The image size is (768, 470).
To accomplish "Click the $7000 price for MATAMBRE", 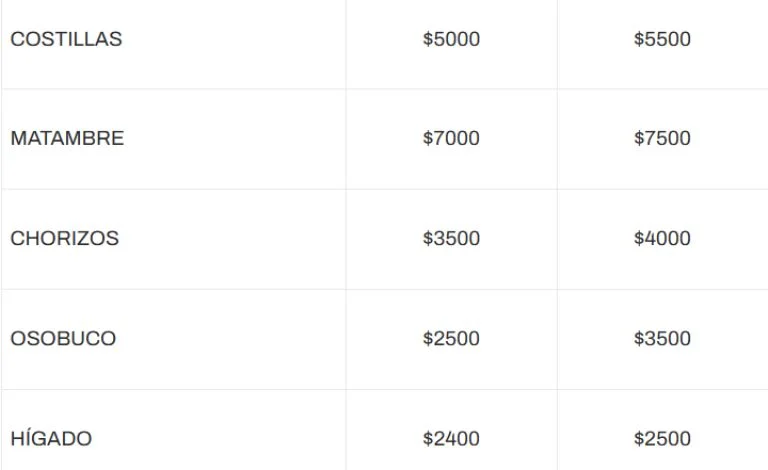I will [451, 138].
